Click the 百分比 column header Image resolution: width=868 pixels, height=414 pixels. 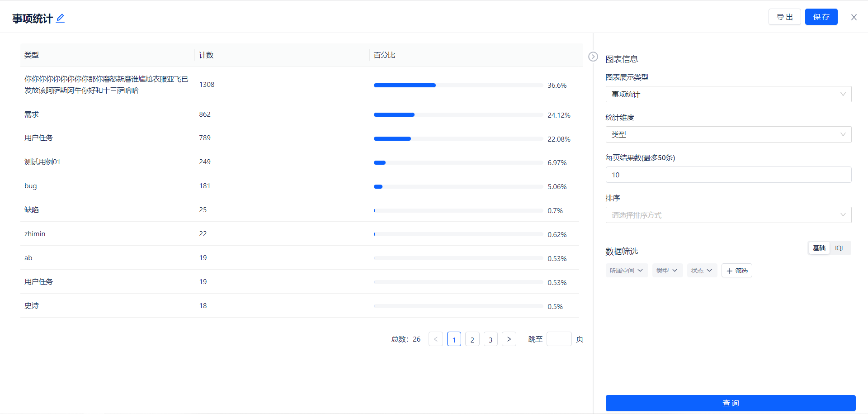click(x=476, y=55)
